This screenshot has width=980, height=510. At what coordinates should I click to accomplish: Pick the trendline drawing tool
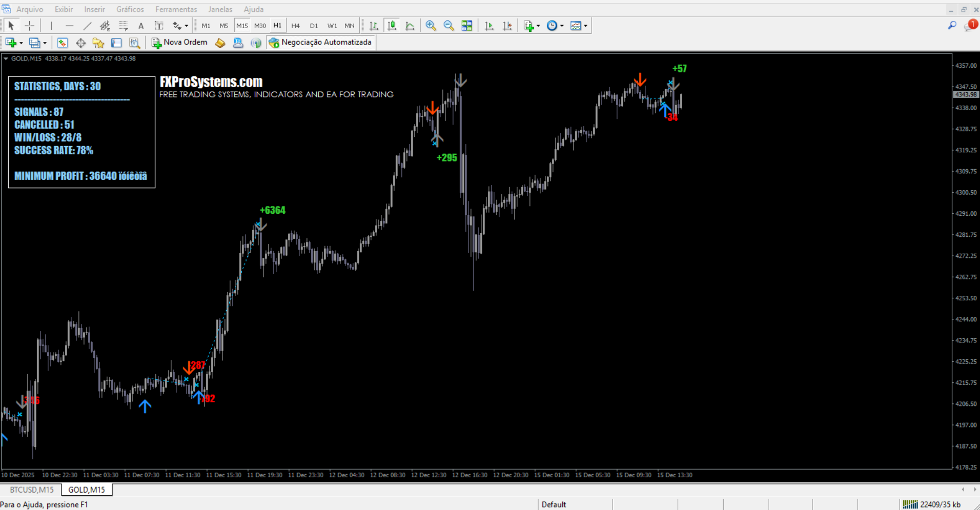(88, 26)
